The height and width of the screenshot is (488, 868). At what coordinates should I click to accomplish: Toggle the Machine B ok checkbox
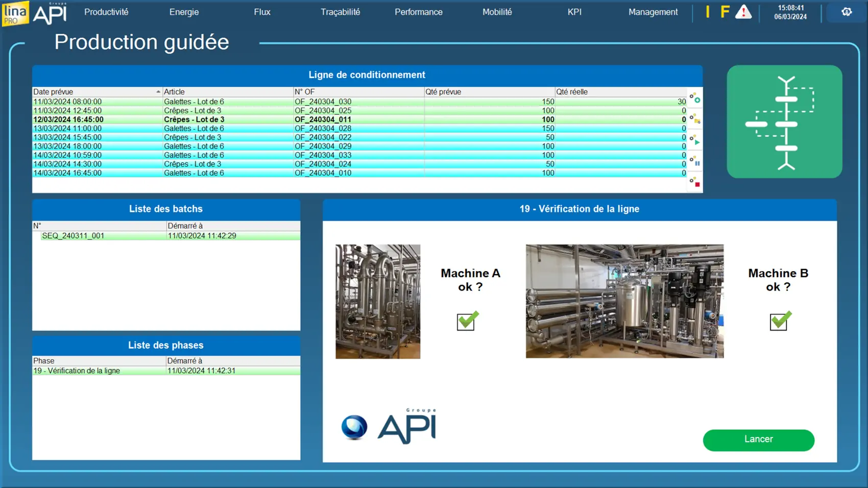coord(779,322)
